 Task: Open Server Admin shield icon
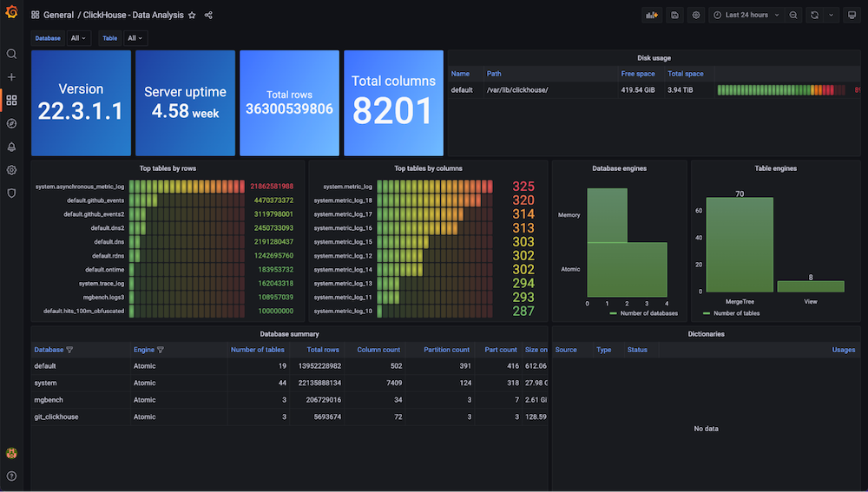tap(11, 194)
